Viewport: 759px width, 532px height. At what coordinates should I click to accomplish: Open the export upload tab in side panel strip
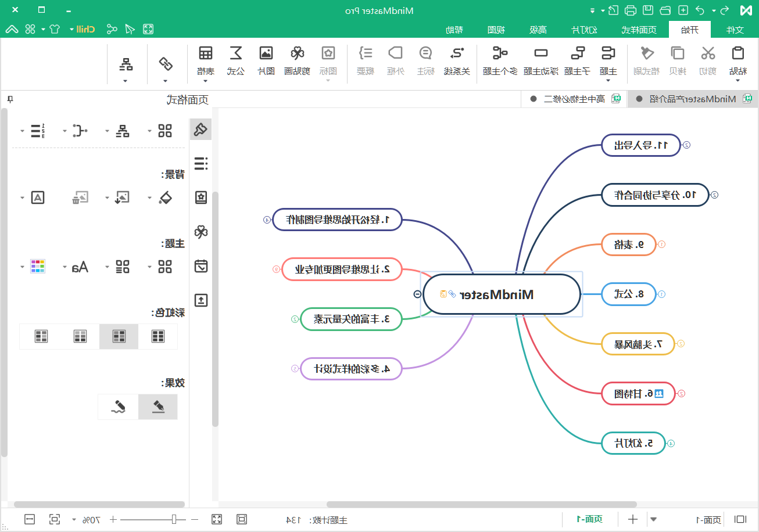[201, 300]
